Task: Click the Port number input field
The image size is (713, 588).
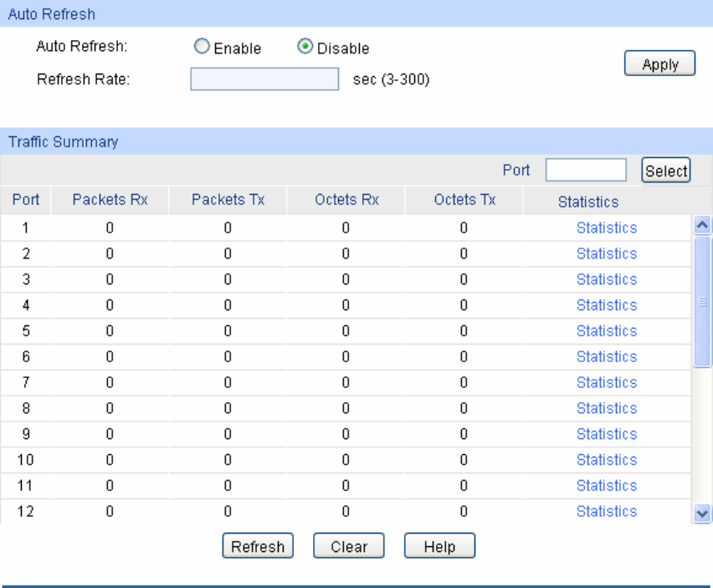Action: [x=586, y=171]
